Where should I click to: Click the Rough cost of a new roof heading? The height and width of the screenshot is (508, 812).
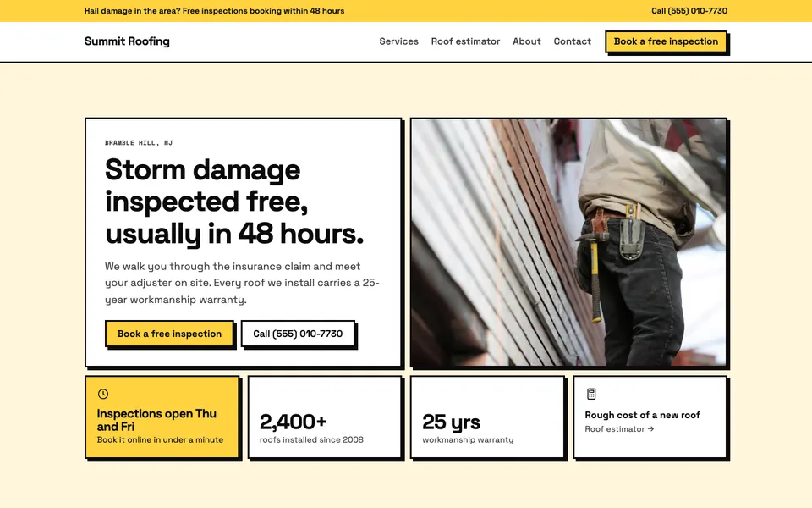click(642, 415)
